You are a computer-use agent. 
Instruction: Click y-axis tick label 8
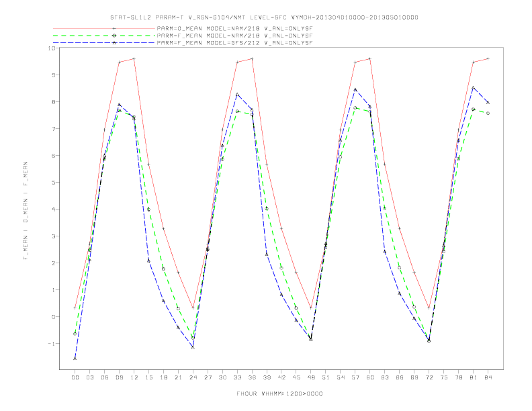pos(53,101)
